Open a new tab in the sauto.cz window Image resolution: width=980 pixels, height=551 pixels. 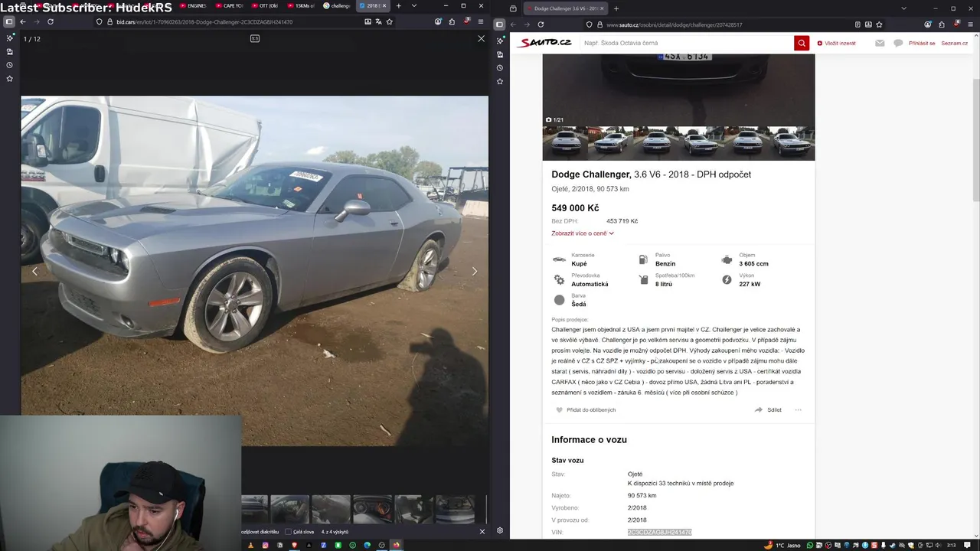[616, 8]
